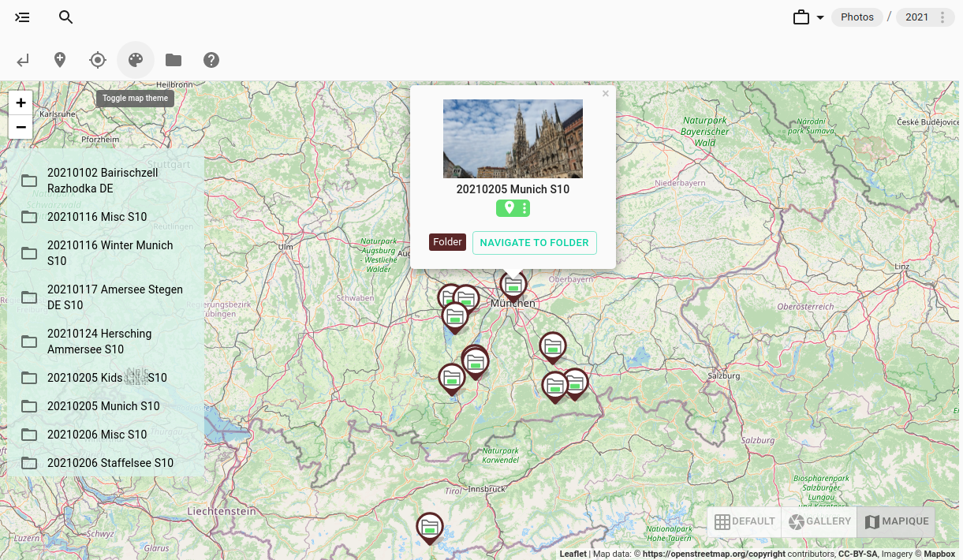Click Navigate to Folder button

(x=535, y=243)
